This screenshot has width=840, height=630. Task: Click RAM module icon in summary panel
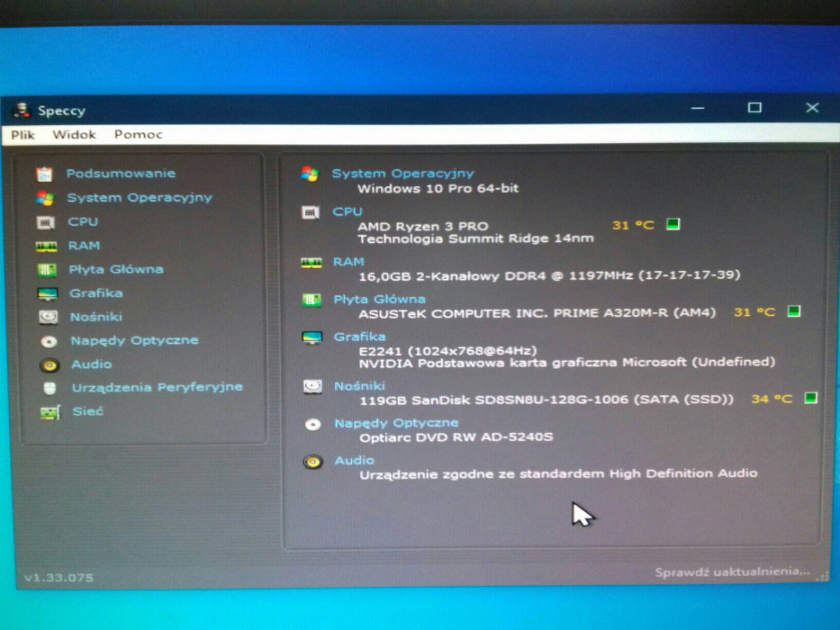[312, 263]
